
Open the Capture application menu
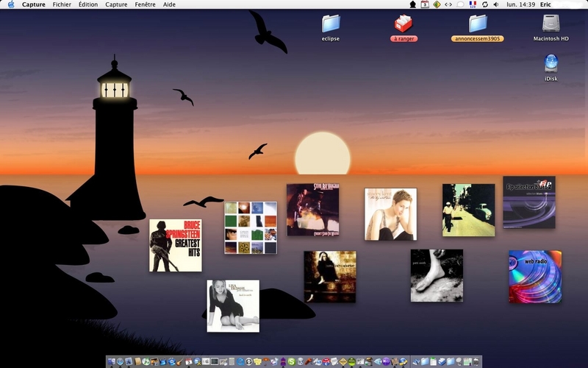pyautogui.click(x=33, y=4)
